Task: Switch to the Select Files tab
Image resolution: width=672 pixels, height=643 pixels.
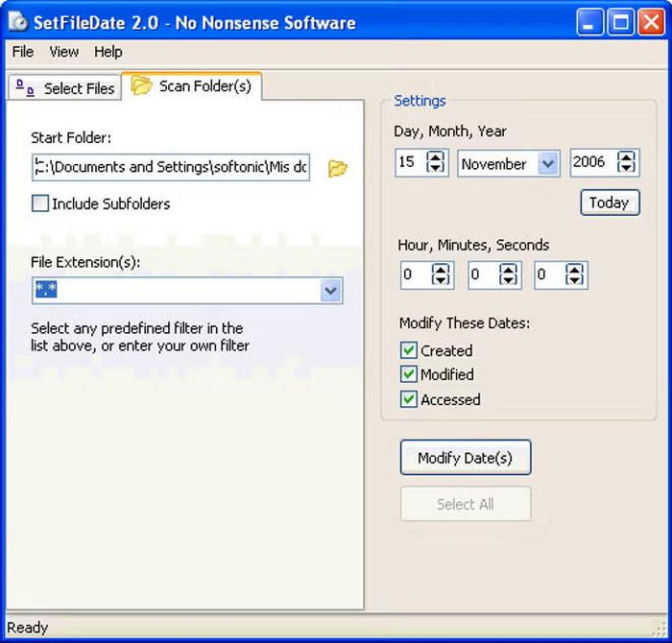Action: point(64,88)
